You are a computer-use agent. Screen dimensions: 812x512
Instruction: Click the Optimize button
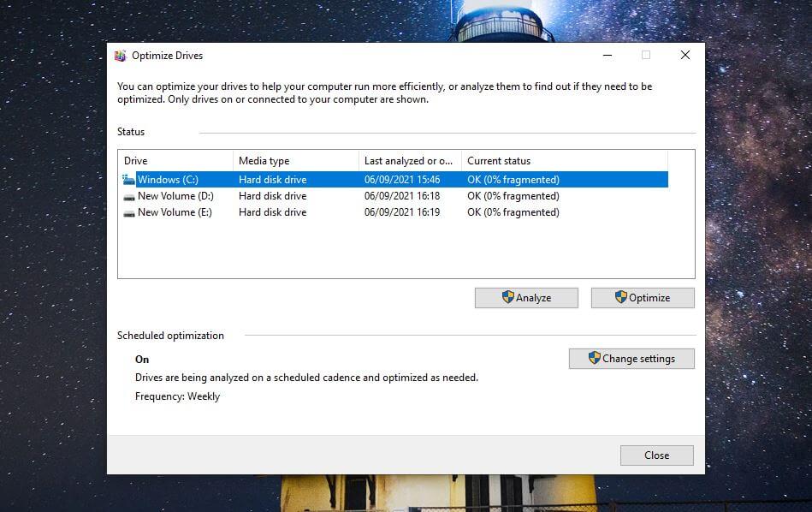[x=643, y=298]
